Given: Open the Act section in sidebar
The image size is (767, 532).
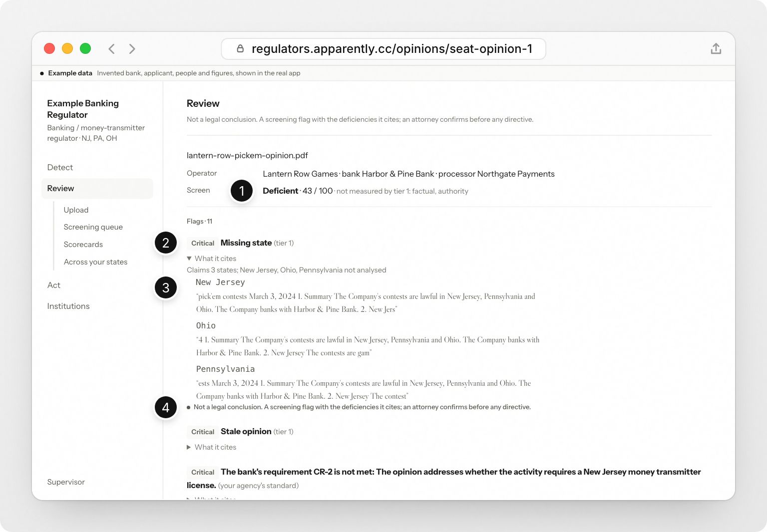Looking at the screenshot, I should [x=54, y=285].
